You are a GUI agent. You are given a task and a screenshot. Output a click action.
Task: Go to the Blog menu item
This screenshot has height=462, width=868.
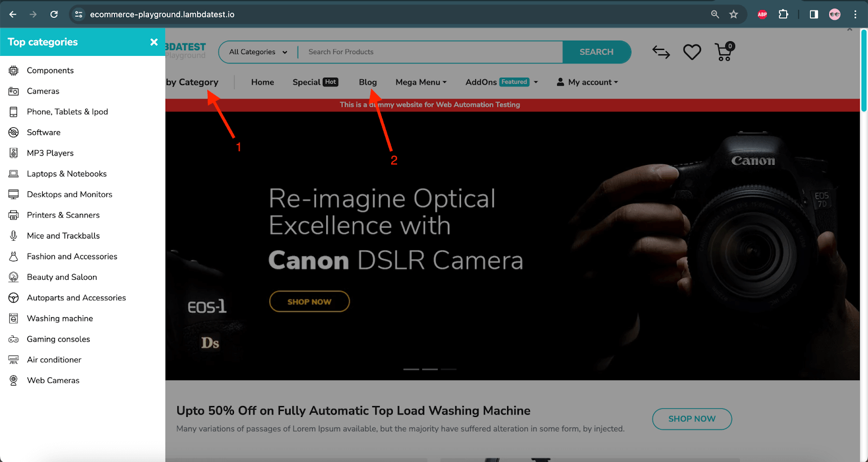[368, 82]
